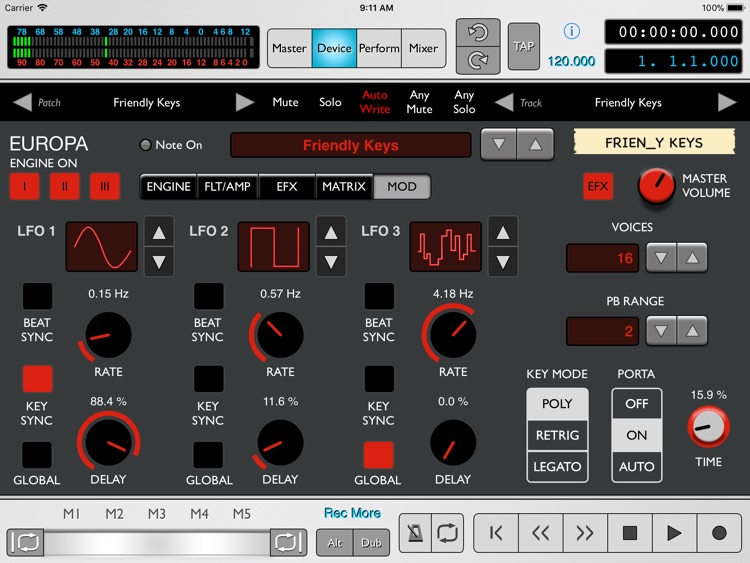Screen dimensions: 750x563
Task: Load previous Europa patch down arrow
Action: coord(499,144)
